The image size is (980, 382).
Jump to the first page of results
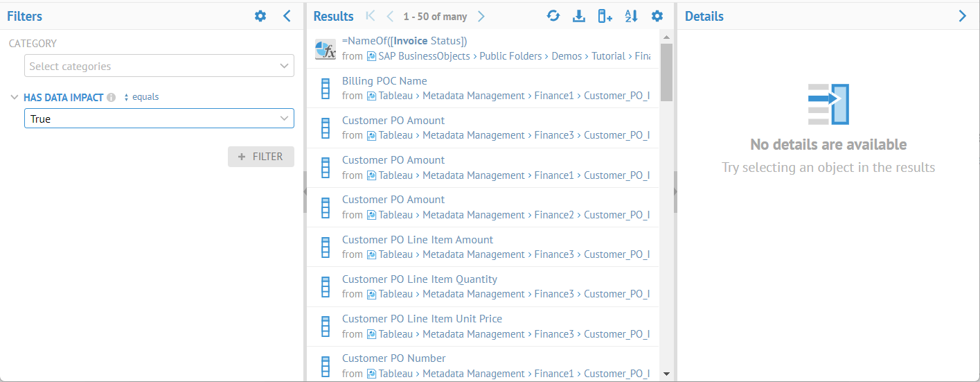371,16
